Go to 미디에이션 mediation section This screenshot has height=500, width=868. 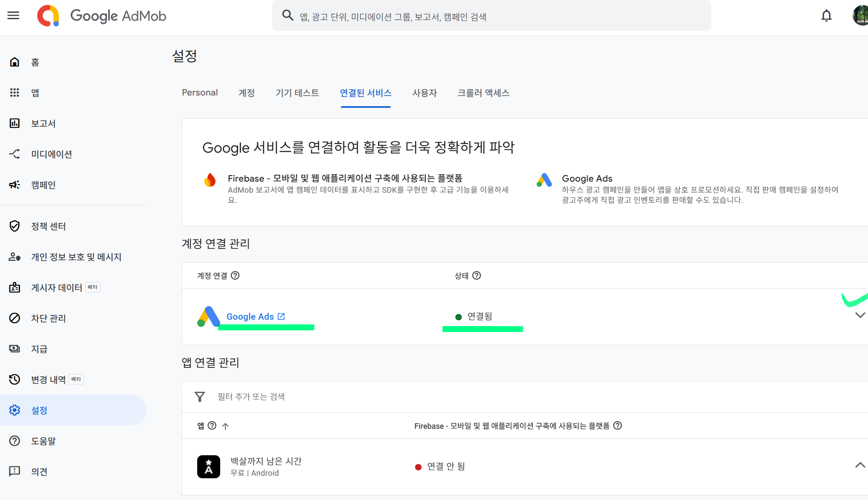51,154
